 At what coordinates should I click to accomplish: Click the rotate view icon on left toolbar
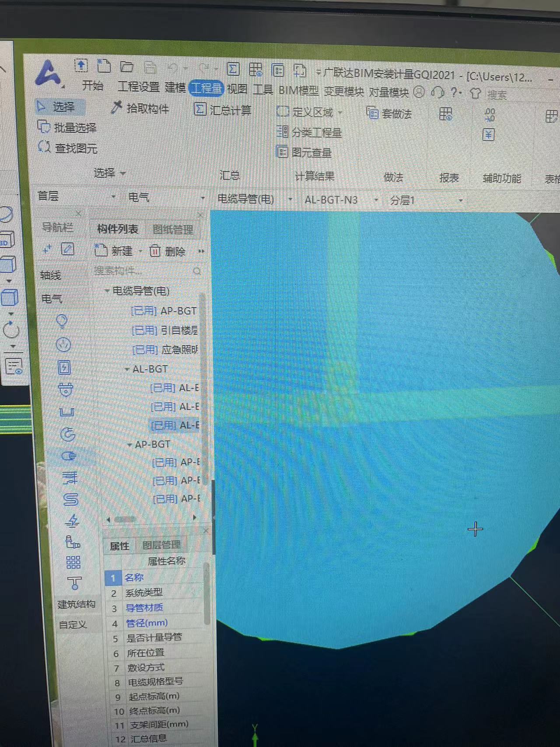(x=11, y=330)
